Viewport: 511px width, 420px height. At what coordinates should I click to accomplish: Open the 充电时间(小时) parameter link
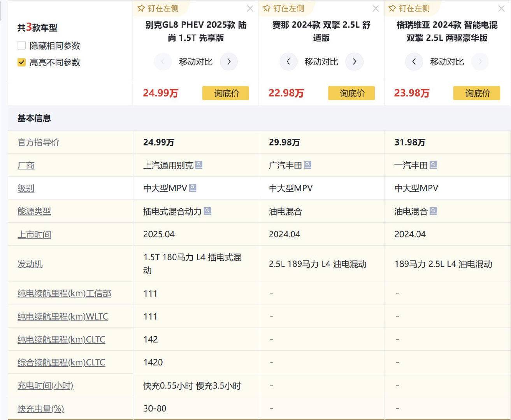coord(46,386)
